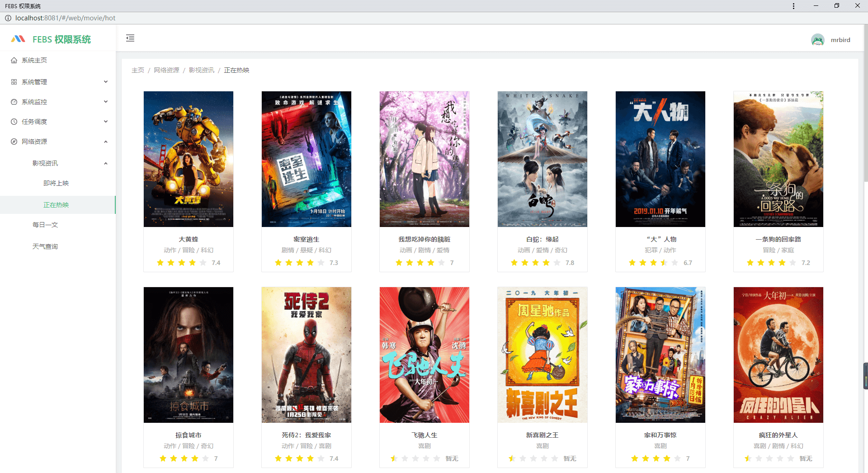Select the 即将上映 menu item
Viewport: 868px width, 473px height.
(58, 183)
